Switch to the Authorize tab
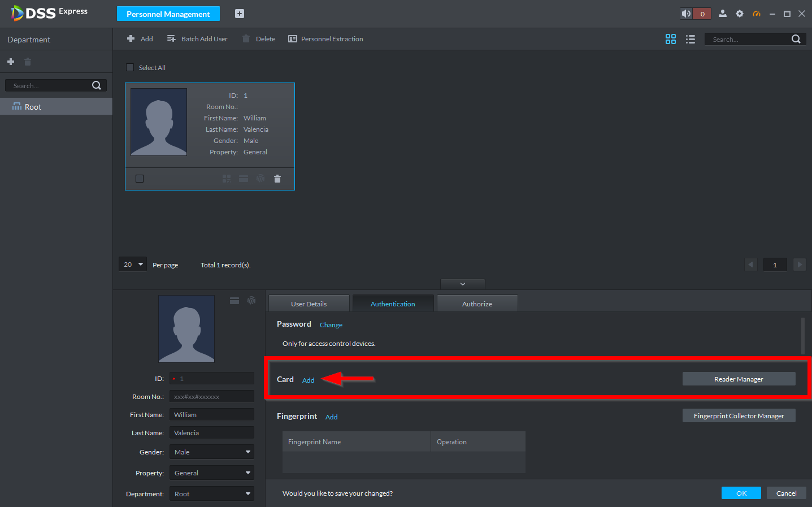 coord(477,304)
